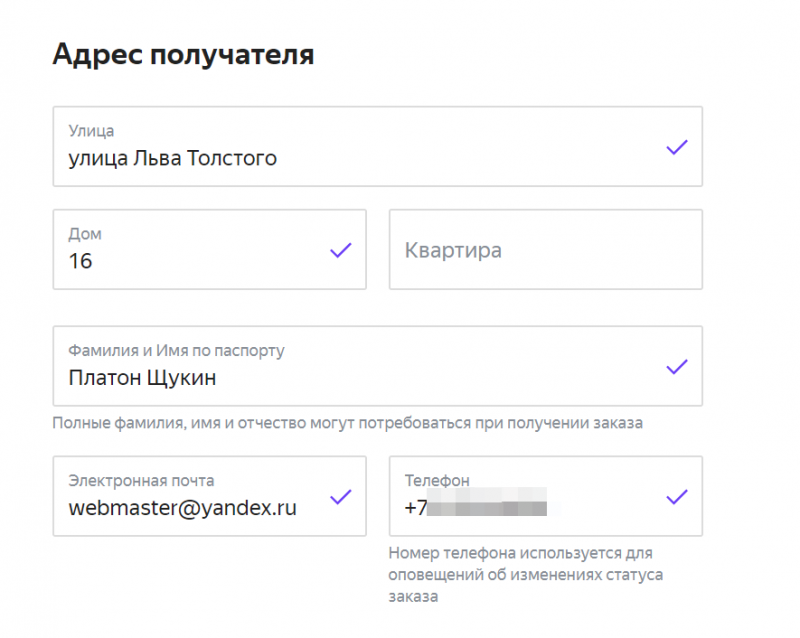Screen dimensions: 800x638
Task: Click the house number value 16
Action: 80,261
